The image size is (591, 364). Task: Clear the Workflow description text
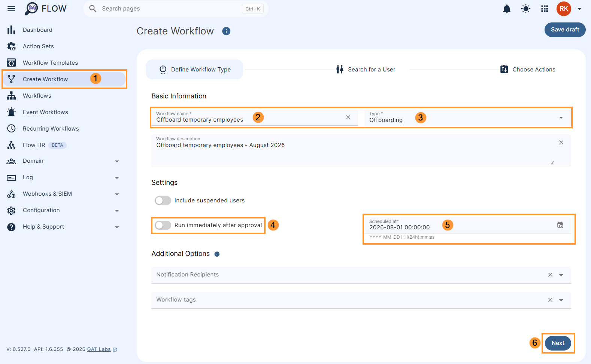point(561,142)
